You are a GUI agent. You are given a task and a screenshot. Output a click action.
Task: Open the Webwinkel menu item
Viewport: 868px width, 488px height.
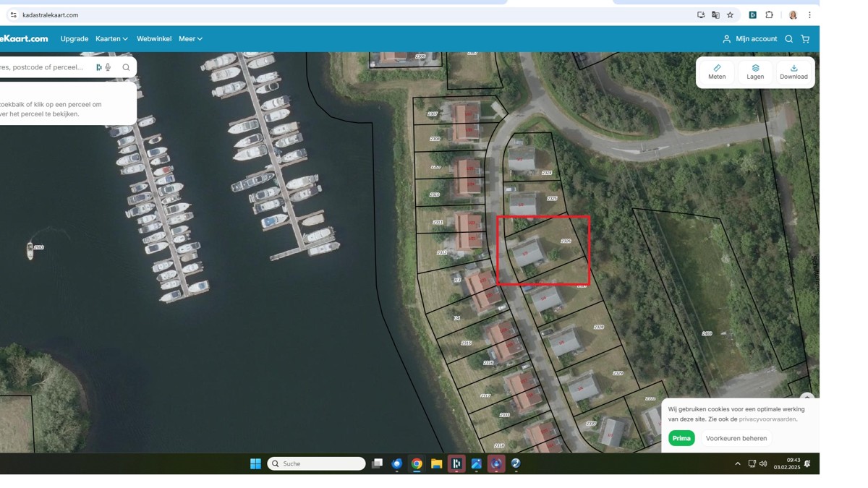coord(154,39)
